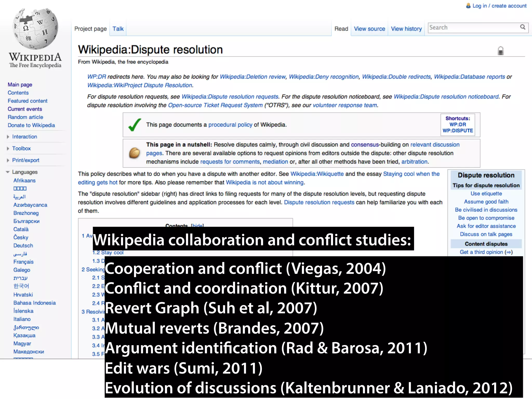This screenshot has width=532, height=399.
Task: Click the page protection padlock icon
Action: pyautogui.click(x=501, y=51)
